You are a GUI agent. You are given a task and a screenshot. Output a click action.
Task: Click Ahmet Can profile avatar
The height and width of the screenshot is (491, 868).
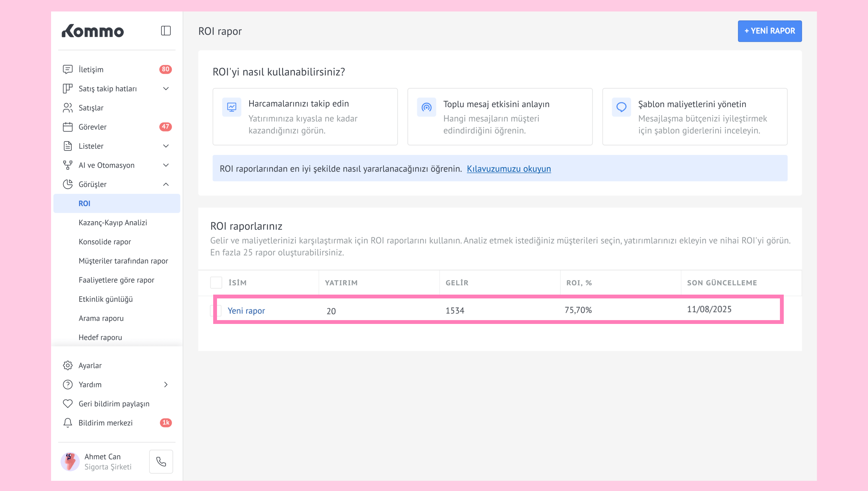pos(70,461)
